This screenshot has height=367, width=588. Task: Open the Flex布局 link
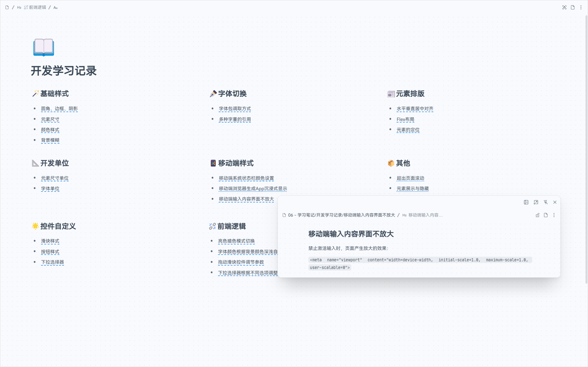coord(405,119)
